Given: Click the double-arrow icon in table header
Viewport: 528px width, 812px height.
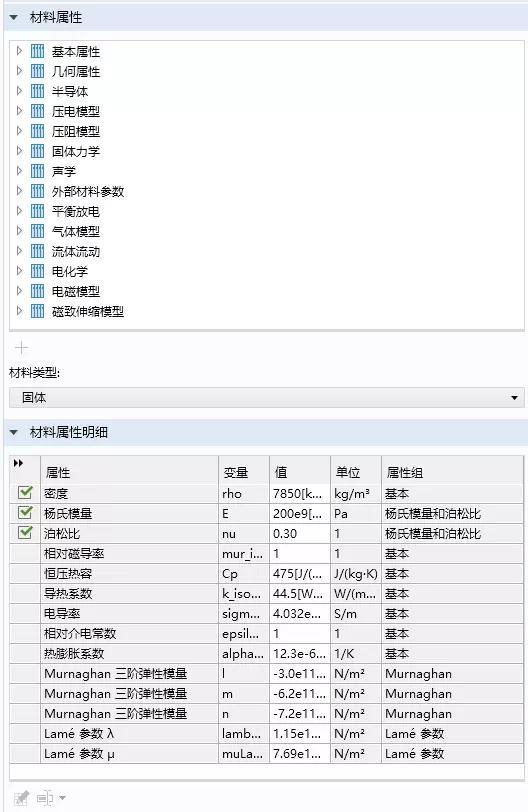Looking at the screenshot, I should (x=19, y=463).
